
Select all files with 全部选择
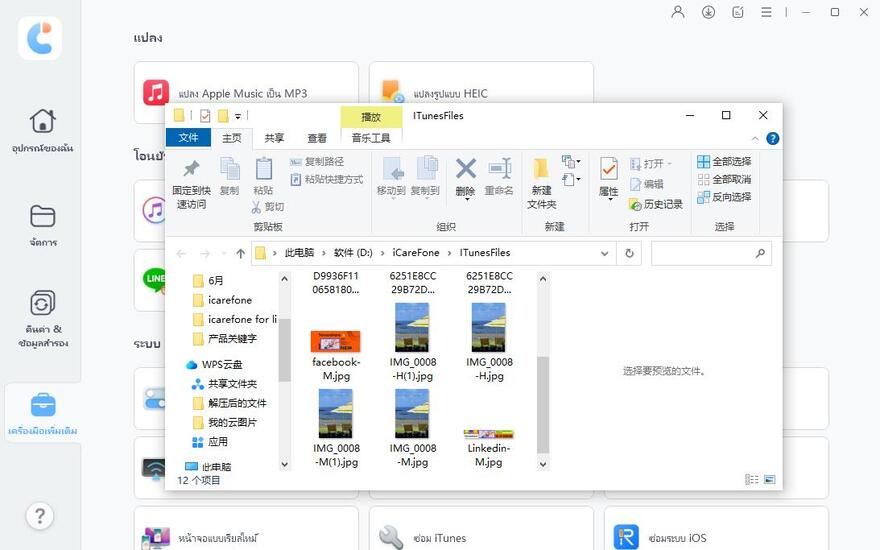tap(724, 162)
